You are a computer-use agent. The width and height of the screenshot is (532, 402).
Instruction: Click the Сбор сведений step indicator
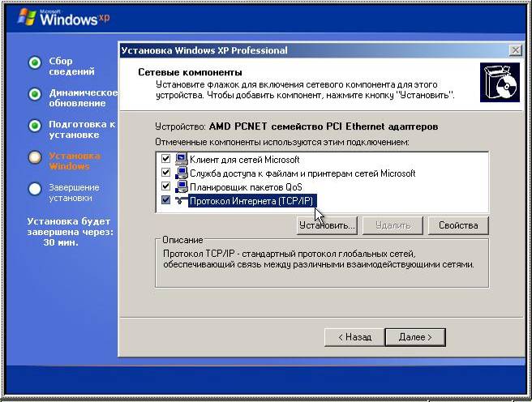(x=35, y=62)
